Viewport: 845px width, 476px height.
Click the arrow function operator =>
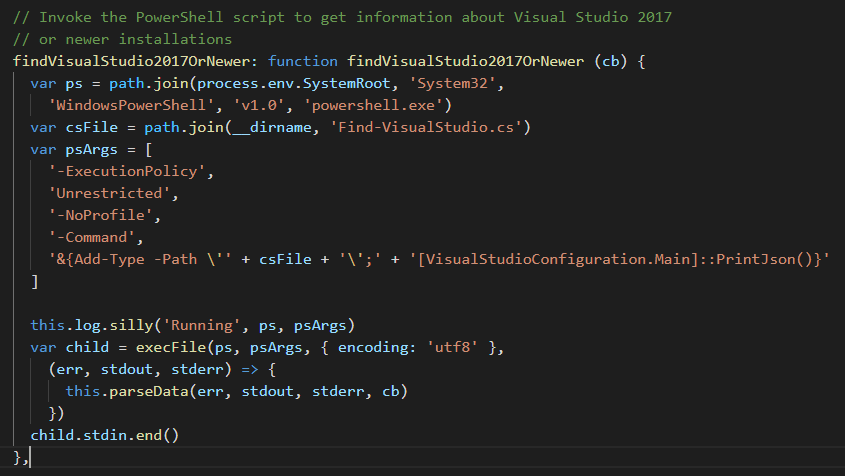pyautogui.click(x=250, y=370)
